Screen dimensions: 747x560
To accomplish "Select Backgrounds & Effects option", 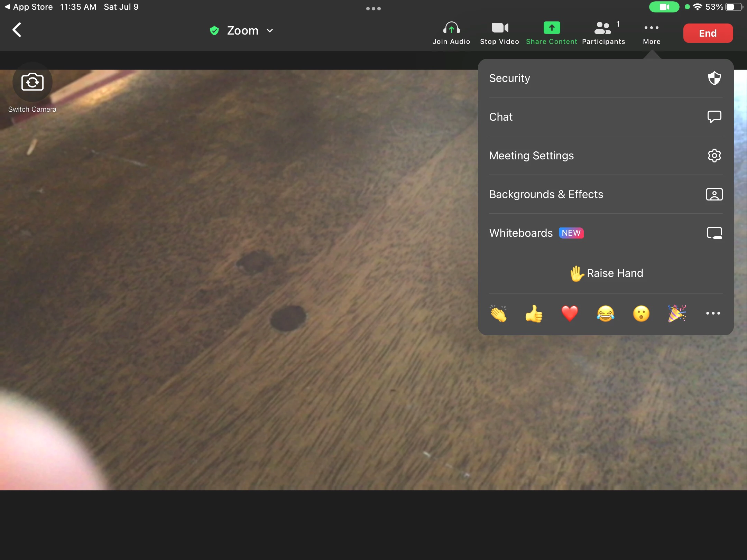I will tap(605, 194).
